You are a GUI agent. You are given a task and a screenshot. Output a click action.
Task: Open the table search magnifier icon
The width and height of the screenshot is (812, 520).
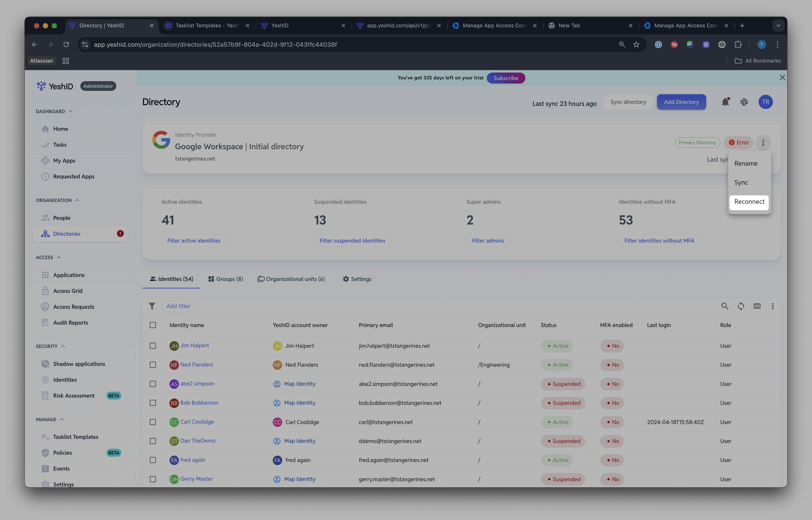(725, 306)
